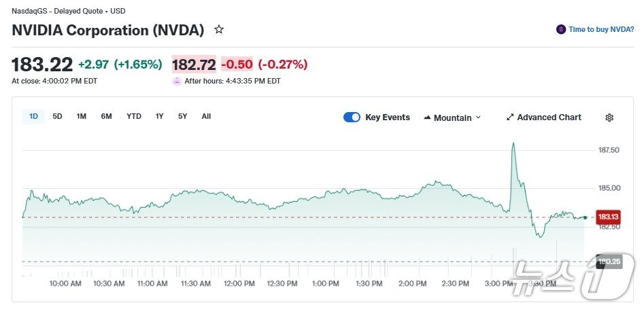Click the Advanced Chart expand arrows icon
The width and height of the screenshot is (644, 309).
[510, 117]
